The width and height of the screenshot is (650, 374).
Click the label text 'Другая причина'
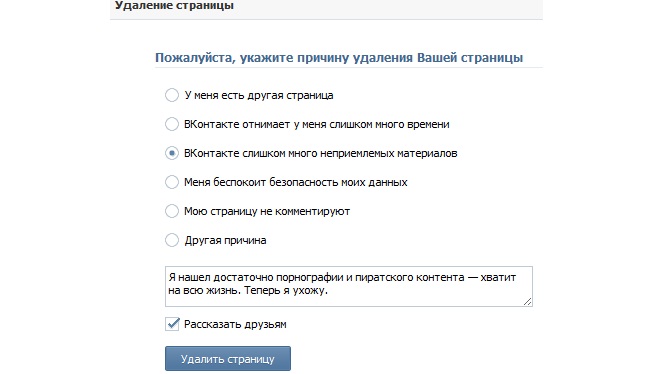tap(225, 240)
